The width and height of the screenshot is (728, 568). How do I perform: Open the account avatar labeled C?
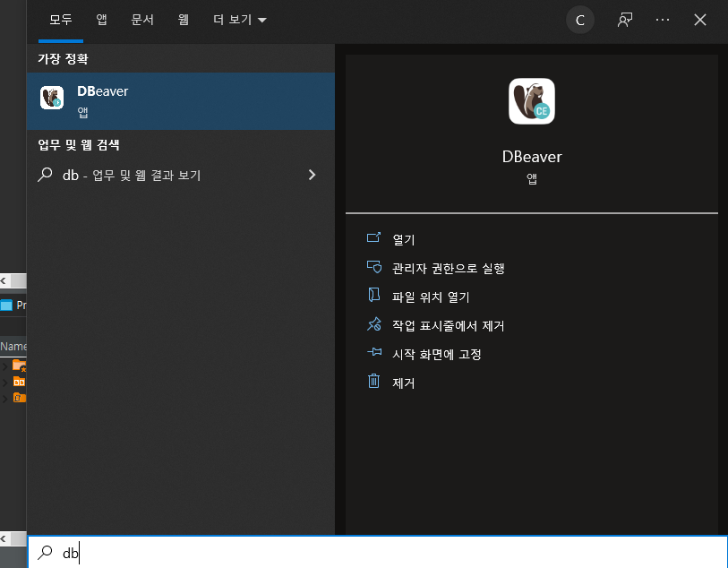[x=580, y=20]
